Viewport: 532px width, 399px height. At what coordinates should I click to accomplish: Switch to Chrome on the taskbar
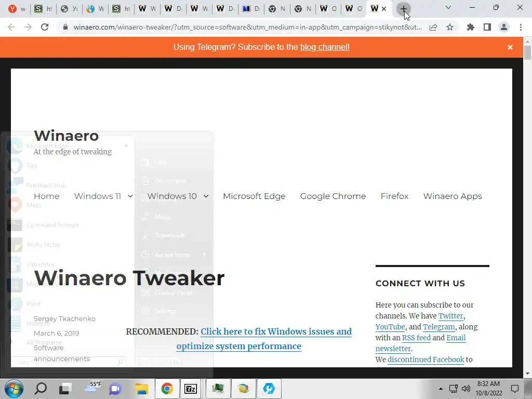(167, 389)
